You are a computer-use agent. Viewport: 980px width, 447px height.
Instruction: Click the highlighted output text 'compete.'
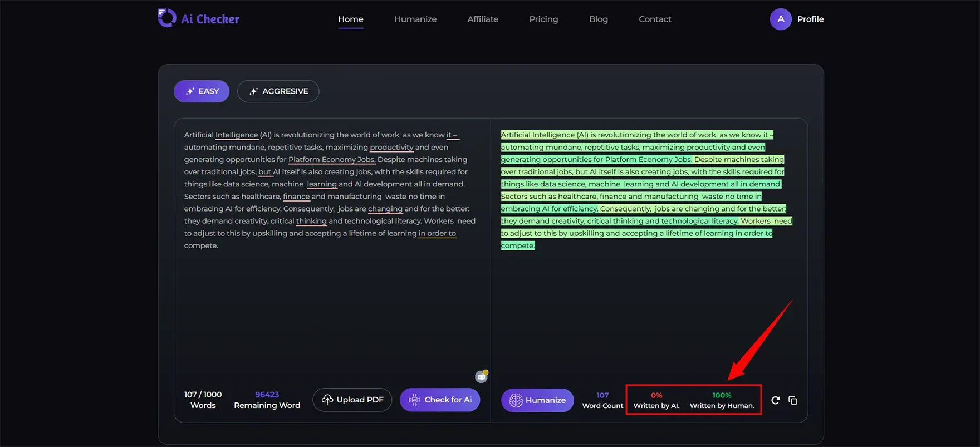tap(518, 245)
